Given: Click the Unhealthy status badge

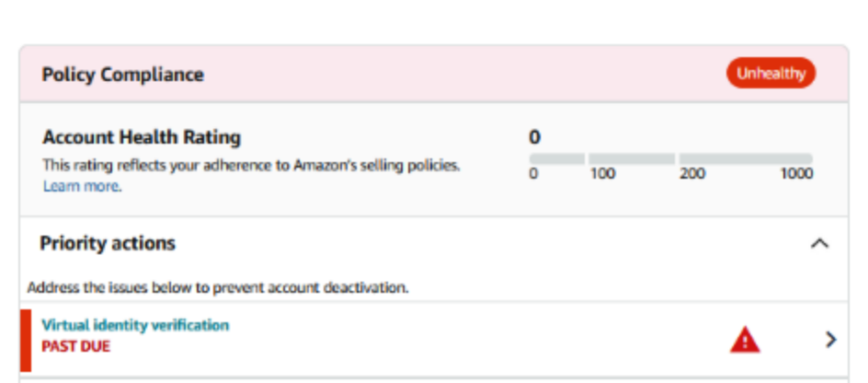Looking at the screenshot, I should 771,73.
